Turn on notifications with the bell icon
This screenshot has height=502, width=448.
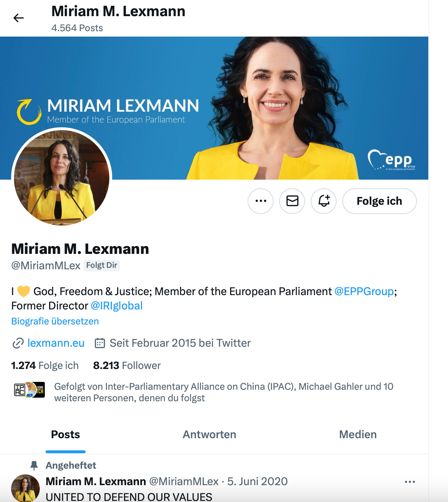coord(324,201)
